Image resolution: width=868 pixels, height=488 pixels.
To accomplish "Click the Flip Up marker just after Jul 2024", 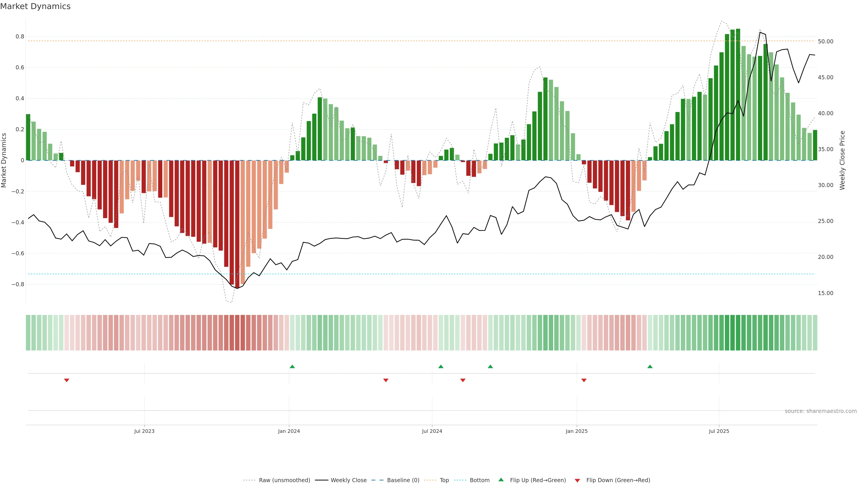I will coord(441,366).
